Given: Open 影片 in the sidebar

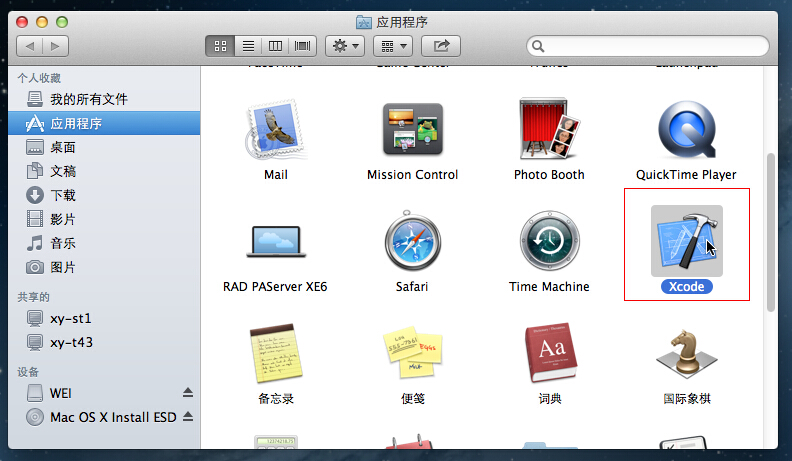Looking at the screenshot, I should 104,219.
